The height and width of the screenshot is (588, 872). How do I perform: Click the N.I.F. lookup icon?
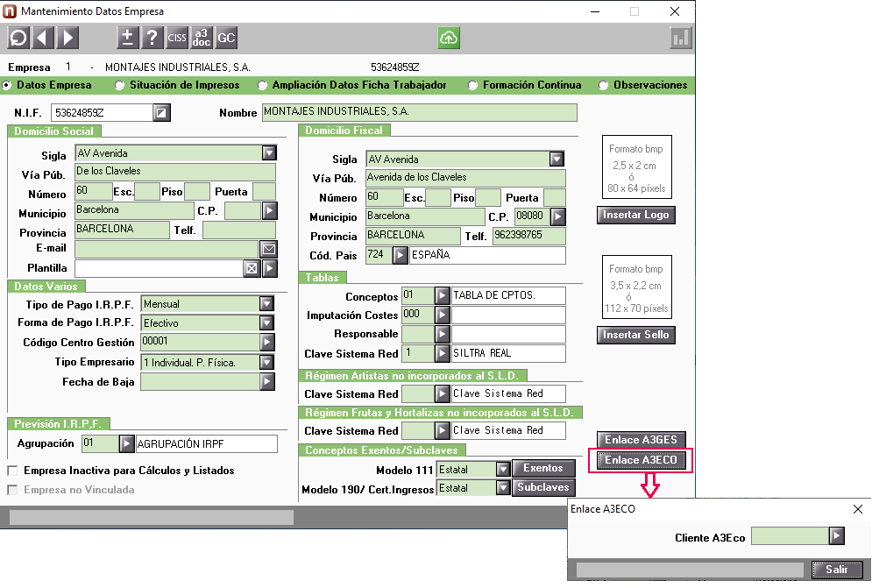tap(161, 113)
